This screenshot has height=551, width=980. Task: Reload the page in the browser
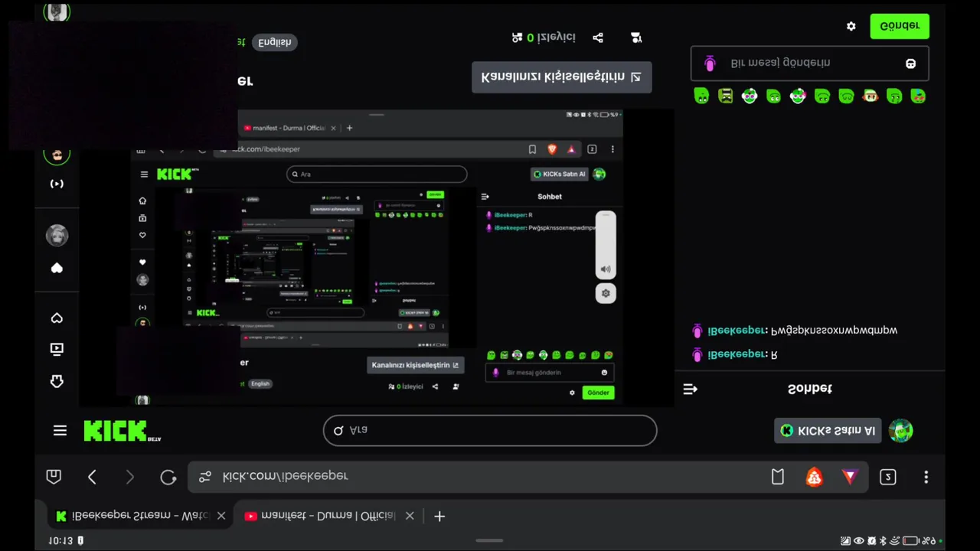point(168,478)
